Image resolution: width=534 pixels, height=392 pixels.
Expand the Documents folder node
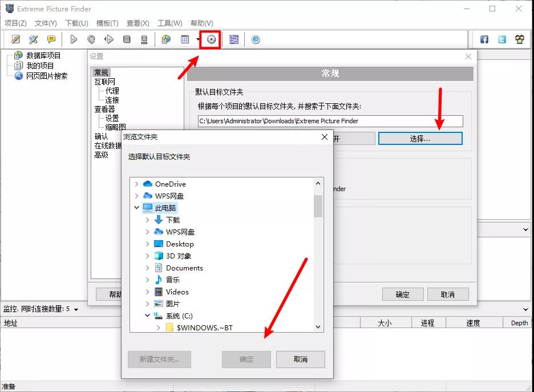[147, 268]
